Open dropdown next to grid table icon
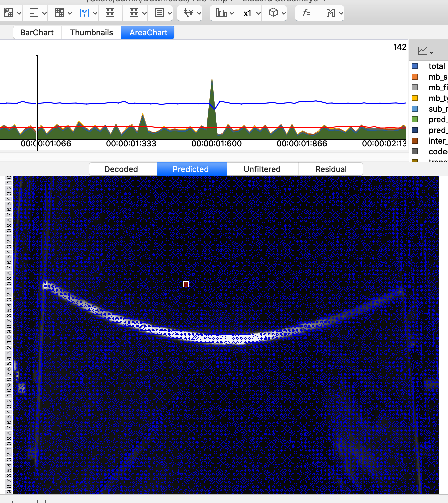The image size is (448, 503). pos(70,13)
